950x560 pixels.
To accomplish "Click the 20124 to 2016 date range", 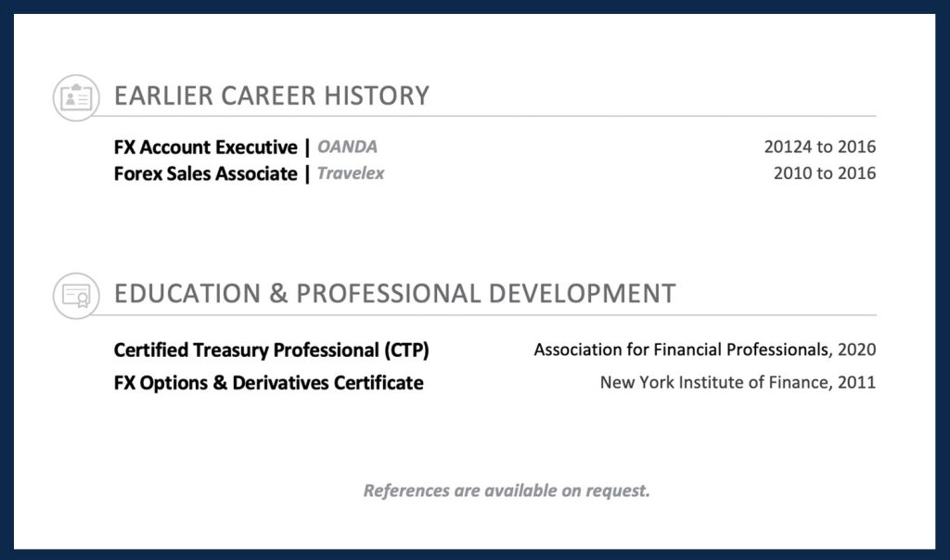I will pyautogui.click(x=819, y=146).
